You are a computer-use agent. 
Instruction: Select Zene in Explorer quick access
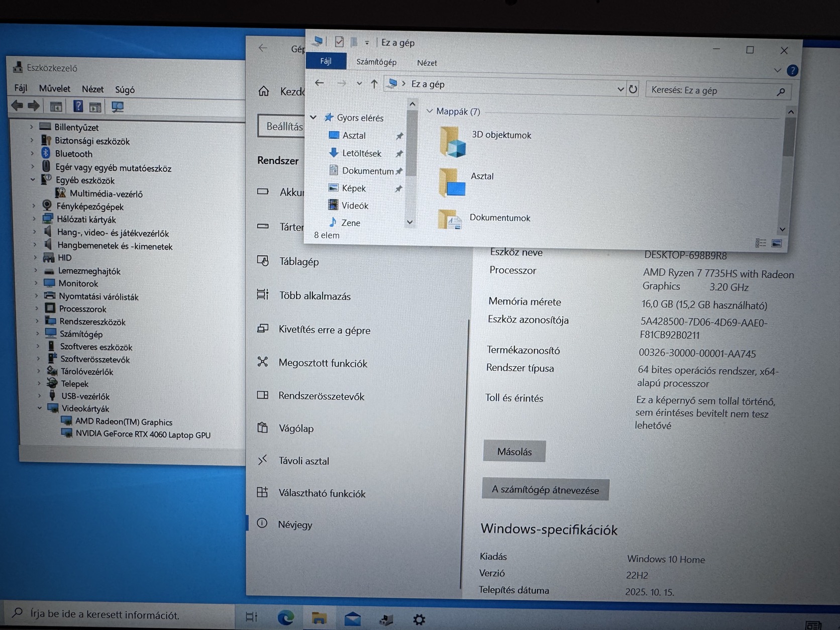pos(351,223)
